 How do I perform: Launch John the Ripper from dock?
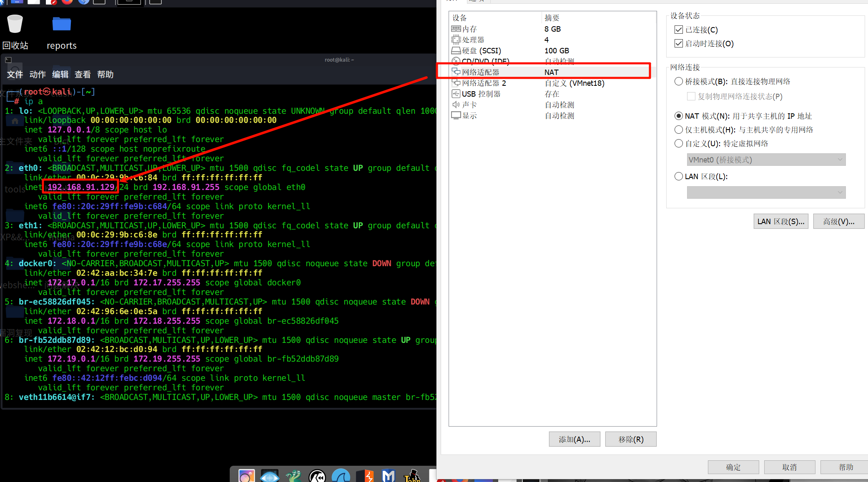point(412,475)
